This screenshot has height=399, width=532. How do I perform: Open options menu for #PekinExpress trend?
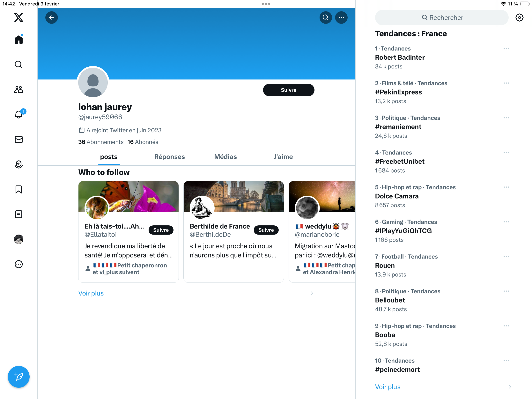(506, 83)
